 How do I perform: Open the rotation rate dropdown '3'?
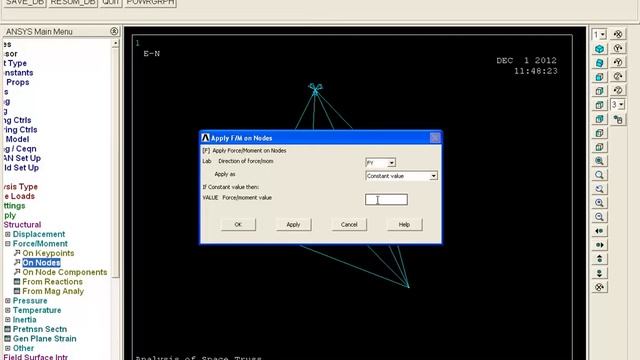pyautogui.click(x=618, y=105)
